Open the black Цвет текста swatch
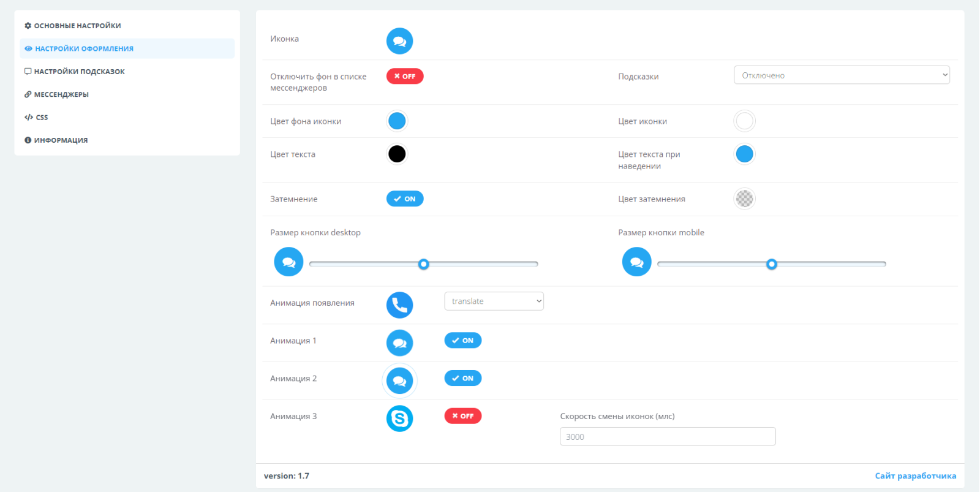 (397, 154)
